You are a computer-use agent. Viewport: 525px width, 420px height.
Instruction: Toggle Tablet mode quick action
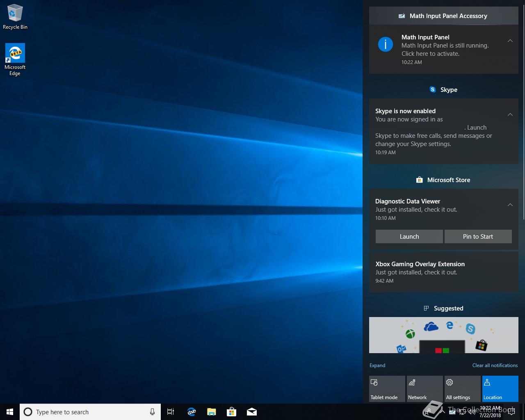[387, 389]
